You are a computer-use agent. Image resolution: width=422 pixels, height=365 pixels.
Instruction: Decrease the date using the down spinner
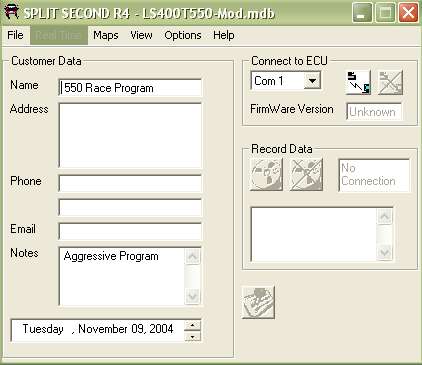click(192, 336)
